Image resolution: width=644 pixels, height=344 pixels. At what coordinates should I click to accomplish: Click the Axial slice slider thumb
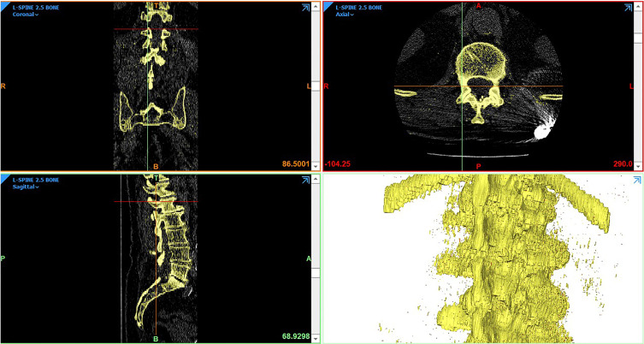(637, 38)
